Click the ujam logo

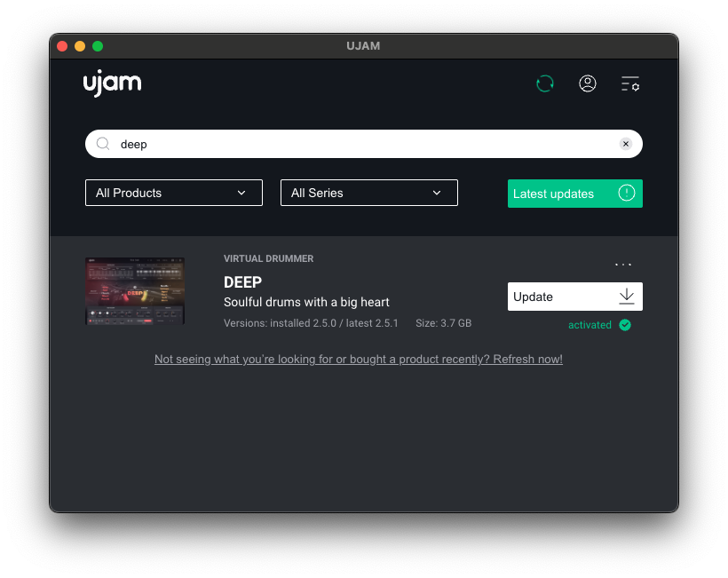click(x=113, y=83)
